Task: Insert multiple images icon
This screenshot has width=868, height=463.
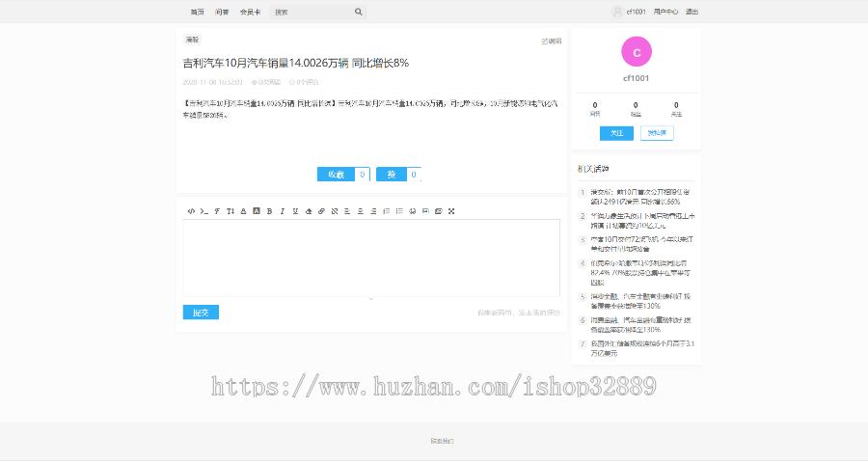Action: click(x=439, y=211)
